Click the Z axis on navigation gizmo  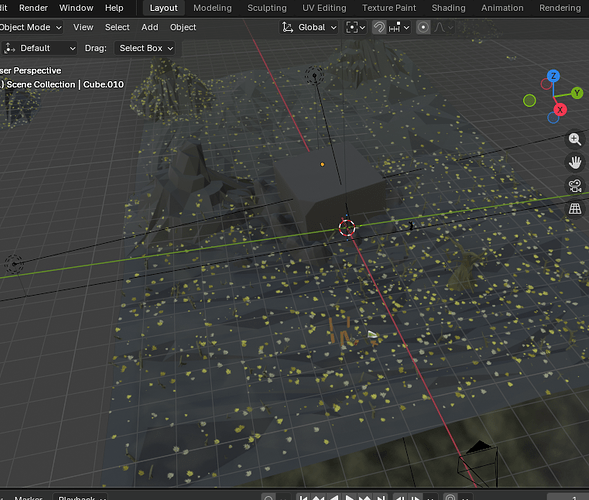click(x=553, y=76)
